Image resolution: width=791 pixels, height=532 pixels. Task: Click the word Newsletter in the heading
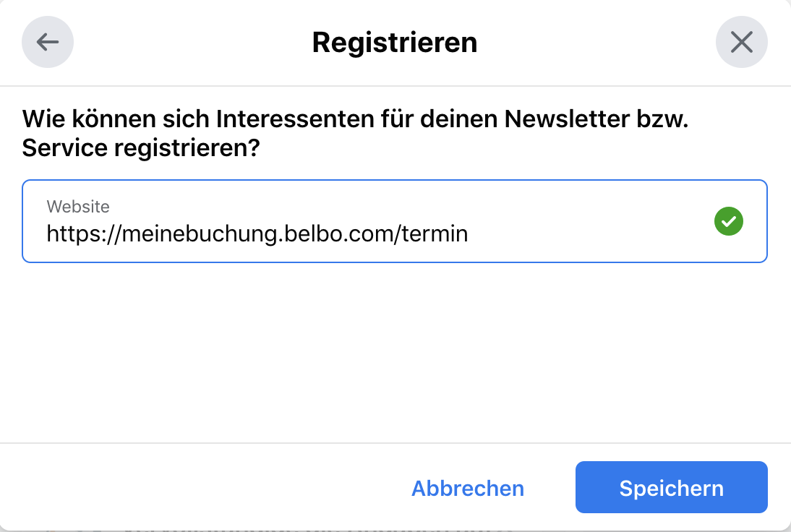coord(567,119)
